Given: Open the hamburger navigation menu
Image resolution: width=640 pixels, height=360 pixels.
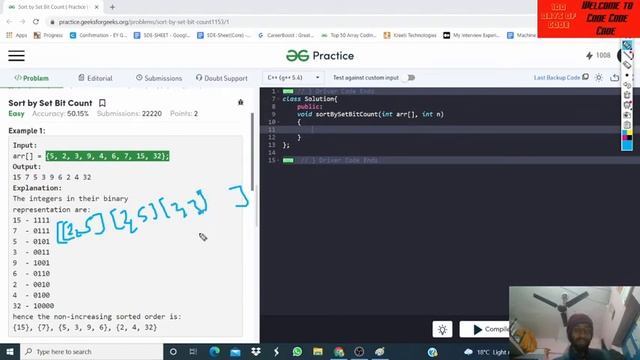Looking at the screenshot, I should (16, 56).
